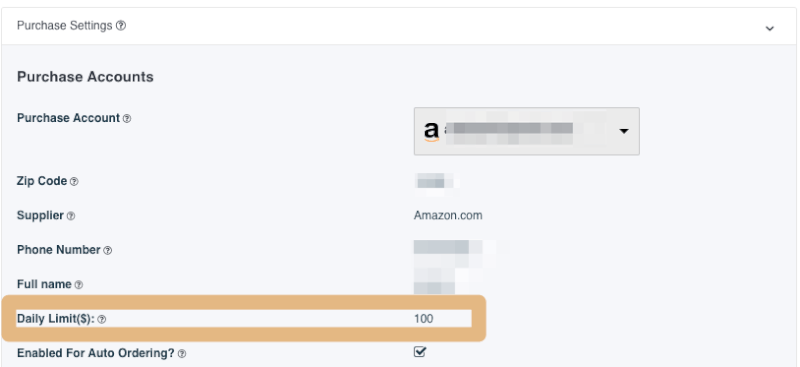Select the blurred purchase account combo box

(x=527, y=131)
